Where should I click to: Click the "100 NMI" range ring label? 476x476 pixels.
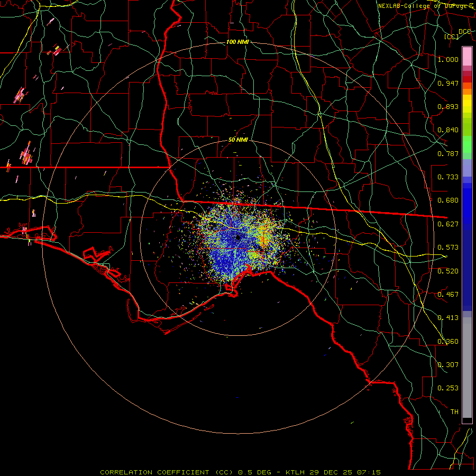237,42
